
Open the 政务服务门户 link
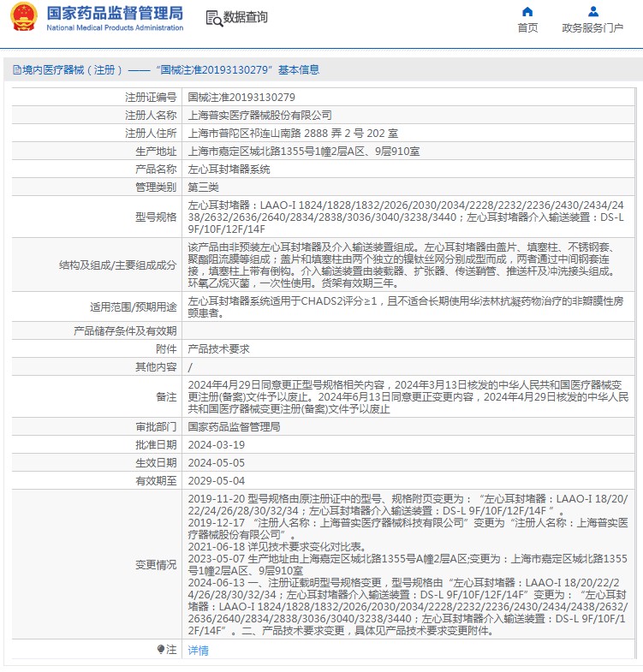[x=592, y=28]
